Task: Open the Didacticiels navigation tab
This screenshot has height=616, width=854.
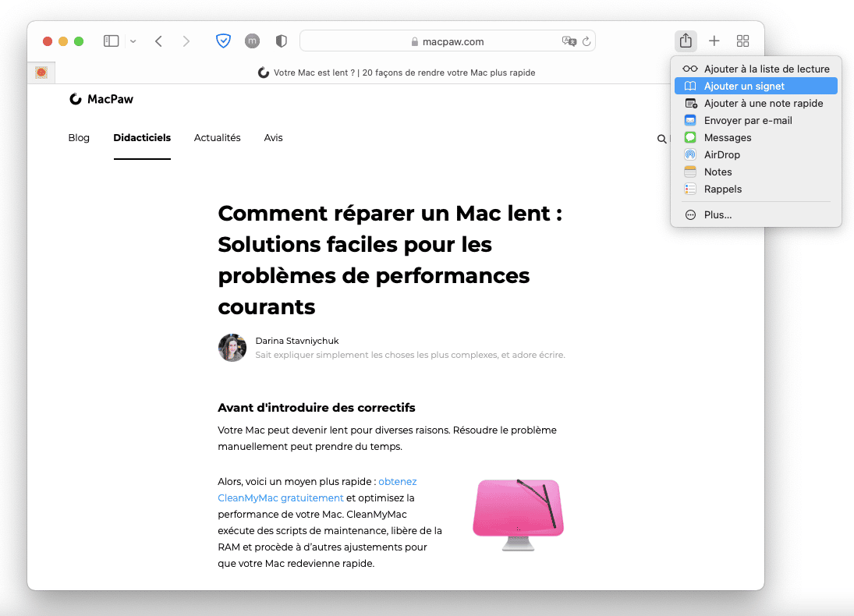Action: click(142, 138)
